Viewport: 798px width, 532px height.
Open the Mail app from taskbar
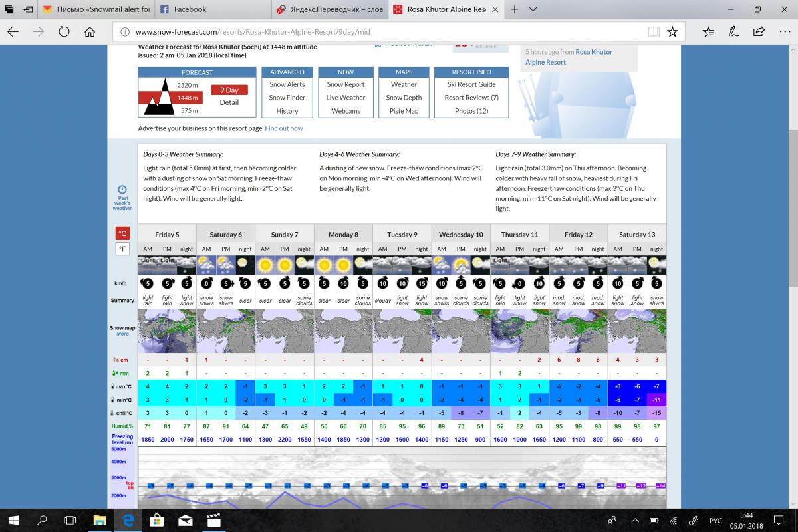coord(185,520)
